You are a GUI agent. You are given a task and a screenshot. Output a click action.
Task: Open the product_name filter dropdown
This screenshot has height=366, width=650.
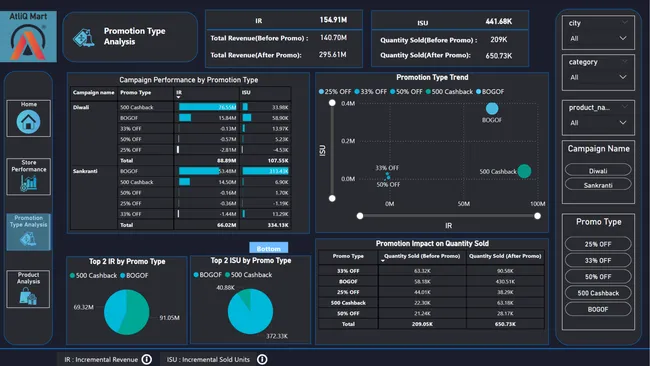(598, 123)
